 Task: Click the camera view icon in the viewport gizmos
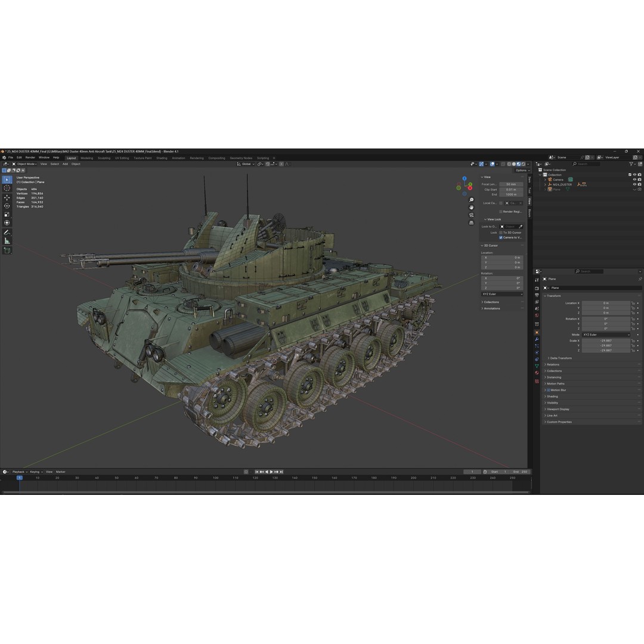tap(472, 215)
